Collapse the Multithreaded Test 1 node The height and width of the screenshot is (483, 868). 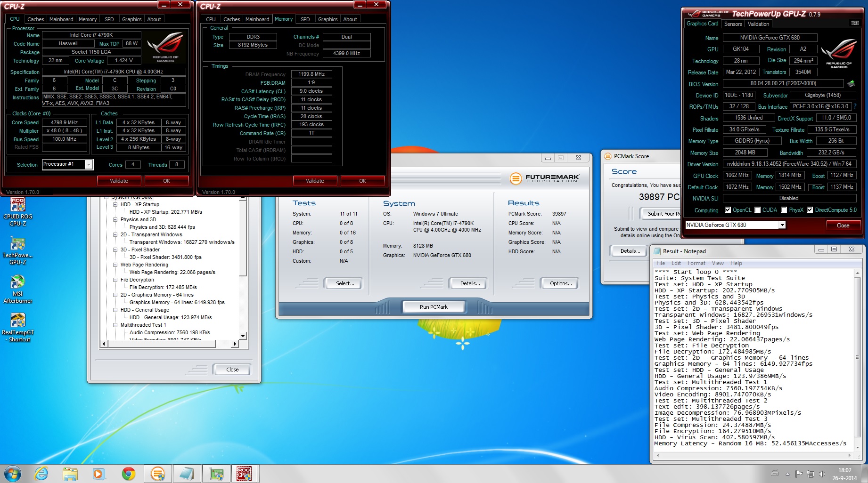[115, 325]
